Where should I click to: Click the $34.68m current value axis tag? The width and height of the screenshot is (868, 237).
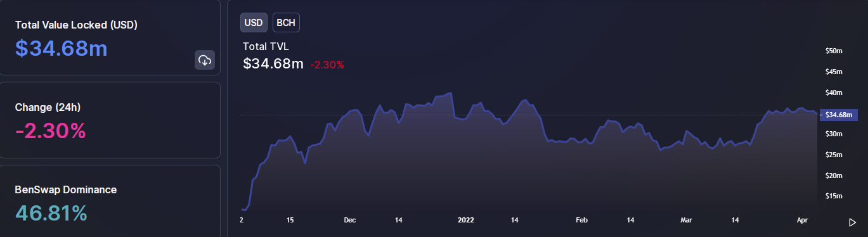pos(838,115)
